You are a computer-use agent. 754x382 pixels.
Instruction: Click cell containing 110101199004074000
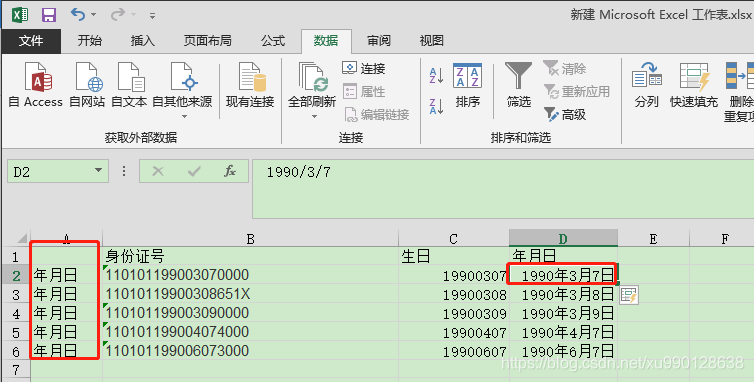click(250, 332)
